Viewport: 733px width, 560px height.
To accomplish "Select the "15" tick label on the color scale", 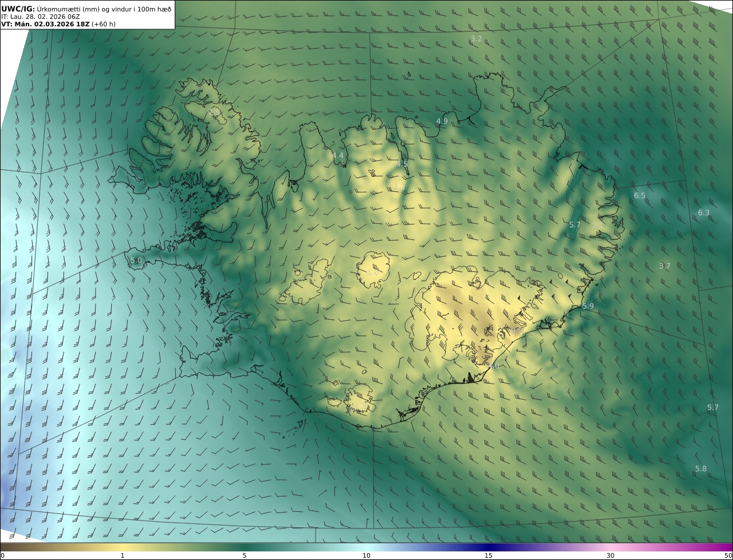I will pyautogui.click(x=488, y=555).
